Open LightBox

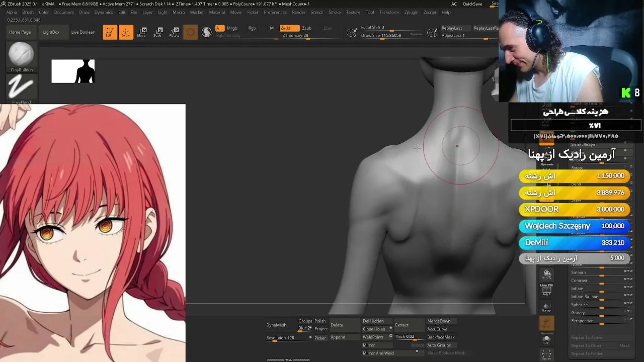click(51, 32)
